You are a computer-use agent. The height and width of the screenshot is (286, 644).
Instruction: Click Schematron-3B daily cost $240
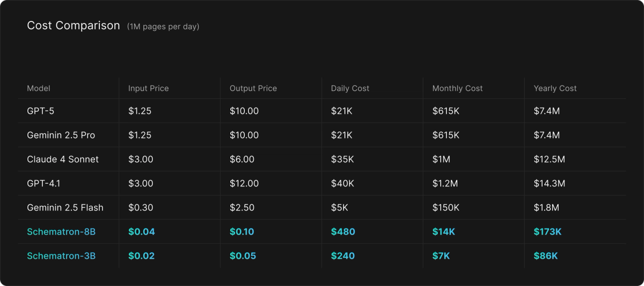[343, 256]
